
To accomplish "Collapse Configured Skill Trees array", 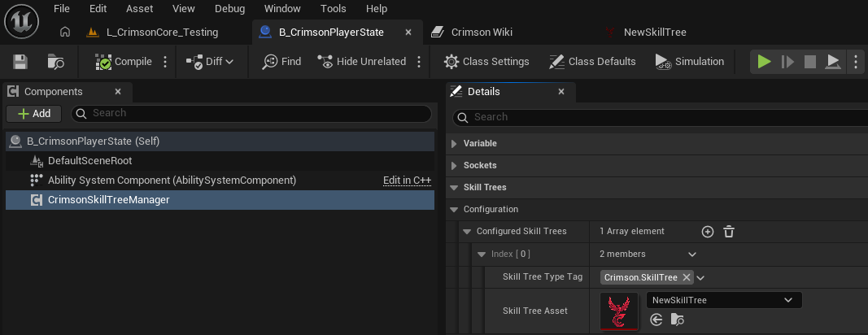I will pos(467,232).
